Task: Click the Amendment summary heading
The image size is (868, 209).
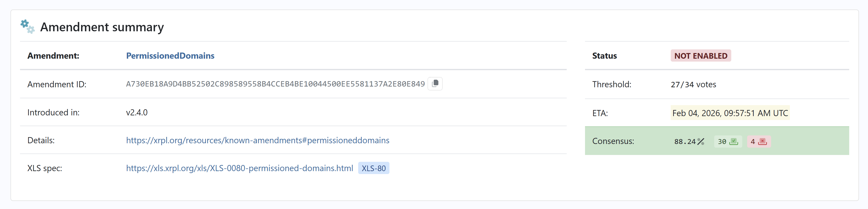Action: [102, 27]
